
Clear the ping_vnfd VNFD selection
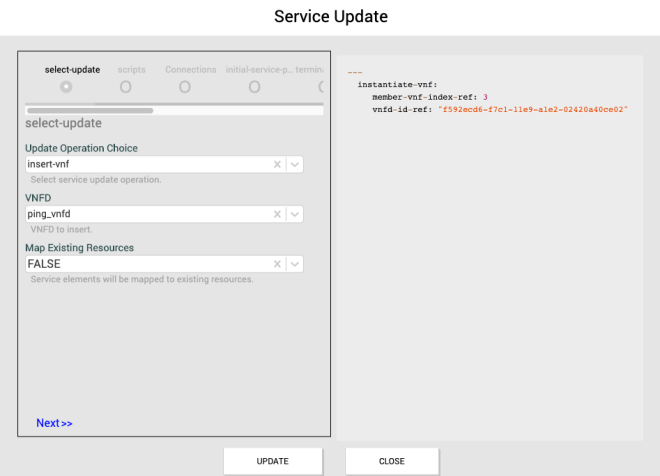[277, 214]
